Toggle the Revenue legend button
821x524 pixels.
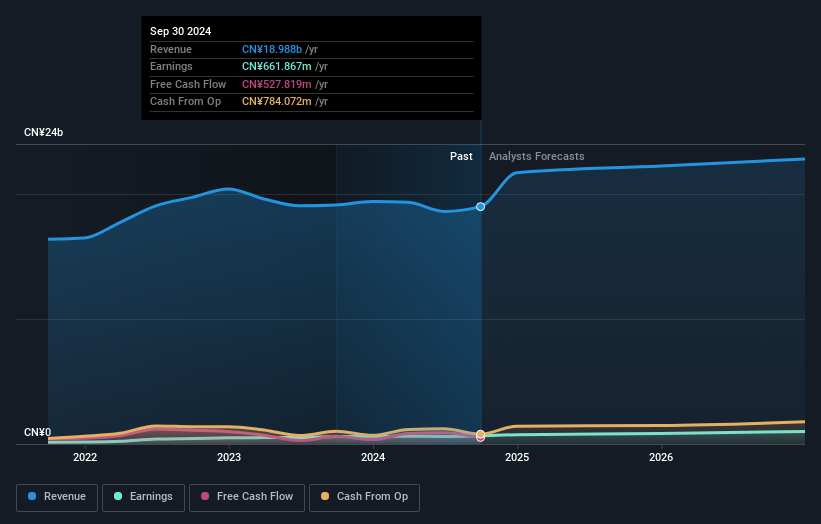click(57, 497)
